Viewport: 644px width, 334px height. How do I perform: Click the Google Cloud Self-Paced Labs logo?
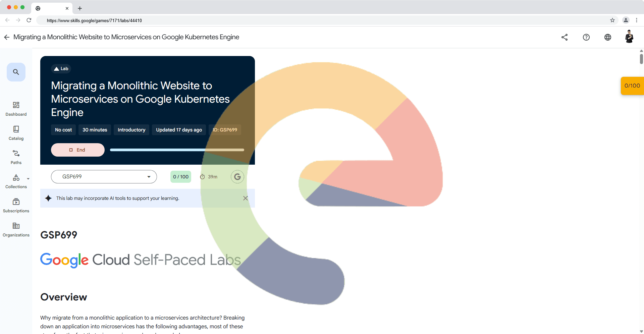141,260
